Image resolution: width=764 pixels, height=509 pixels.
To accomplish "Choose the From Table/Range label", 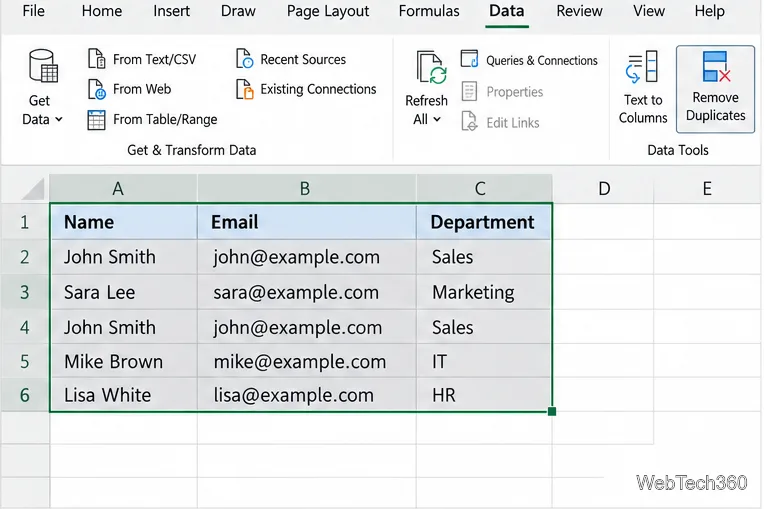I will (165, 119).
